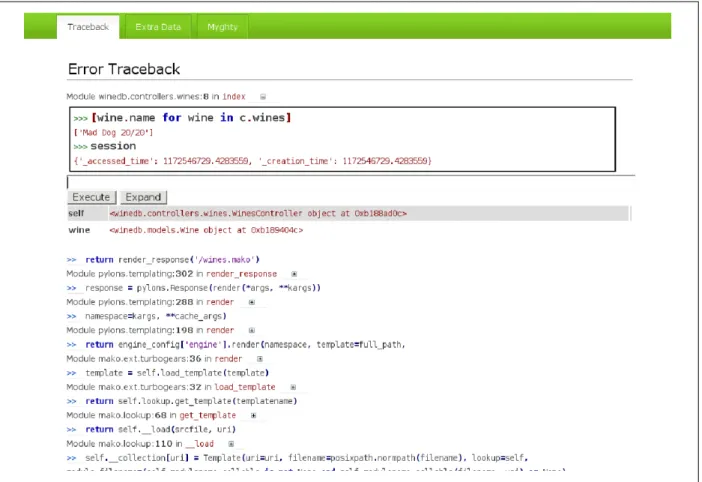Click the Expand button
Image resolution: width=702 pixels, height=482 pixels.
click(143, 197)
